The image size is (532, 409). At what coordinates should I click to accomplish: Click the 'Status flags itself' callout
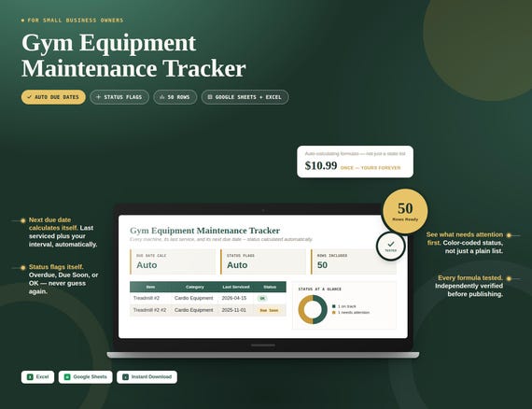[x=63, y=279]
